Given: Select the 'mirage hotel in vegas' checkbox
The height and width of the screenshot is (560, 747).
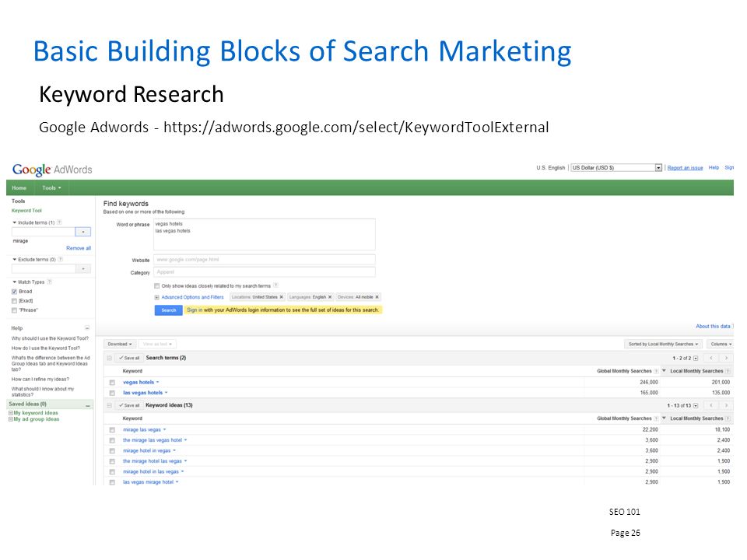Looking at the screenshot, I should (112, 451).
